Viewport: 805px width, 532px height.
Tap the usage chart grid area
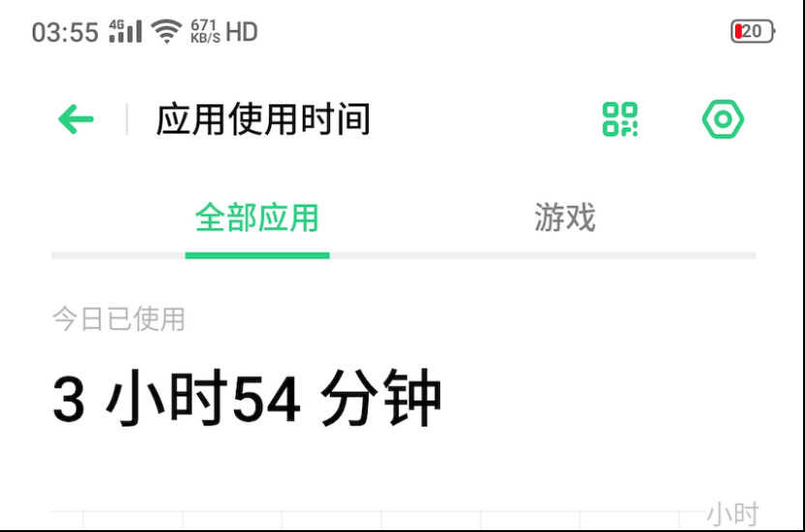380,519
